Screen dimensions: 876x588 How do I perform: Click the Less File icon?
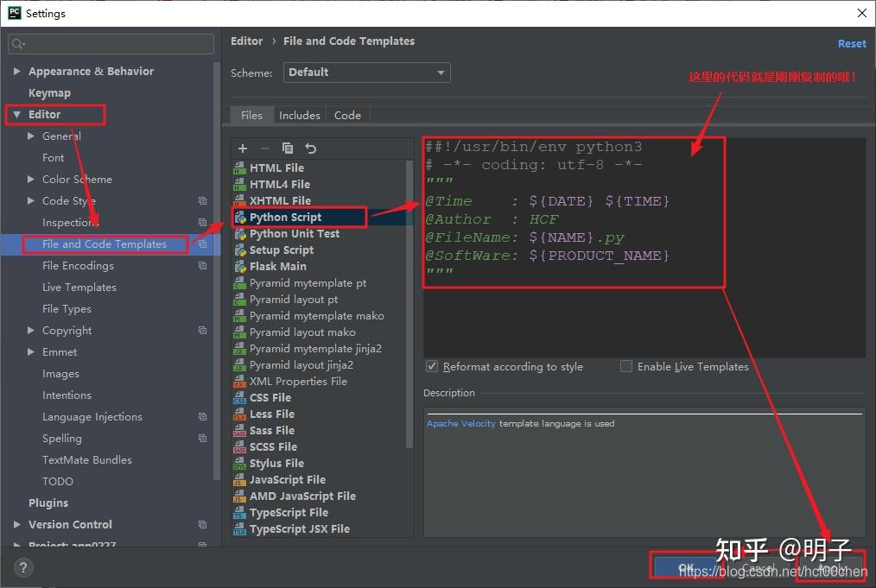tap(239, 414)
